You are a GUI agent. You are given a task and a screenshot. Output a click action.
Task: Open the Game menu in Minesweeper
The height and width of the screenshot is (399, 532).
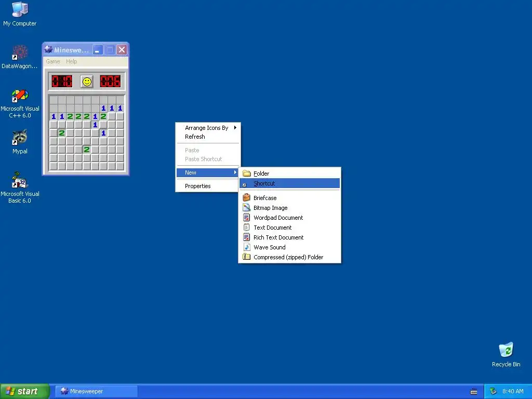point(53,61)
